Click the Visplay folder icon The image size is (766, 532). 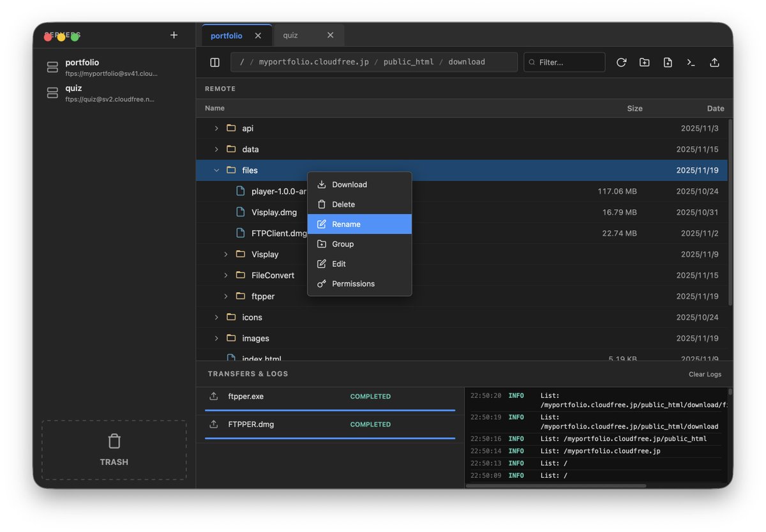pos(241,254)
